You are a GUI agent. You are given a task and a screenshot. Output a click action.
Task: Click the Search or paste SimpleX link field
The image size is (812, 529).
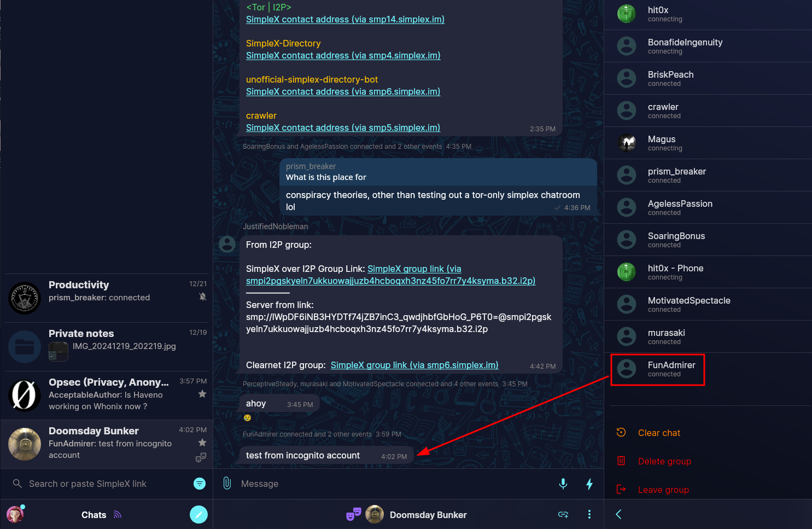point(107,484)
